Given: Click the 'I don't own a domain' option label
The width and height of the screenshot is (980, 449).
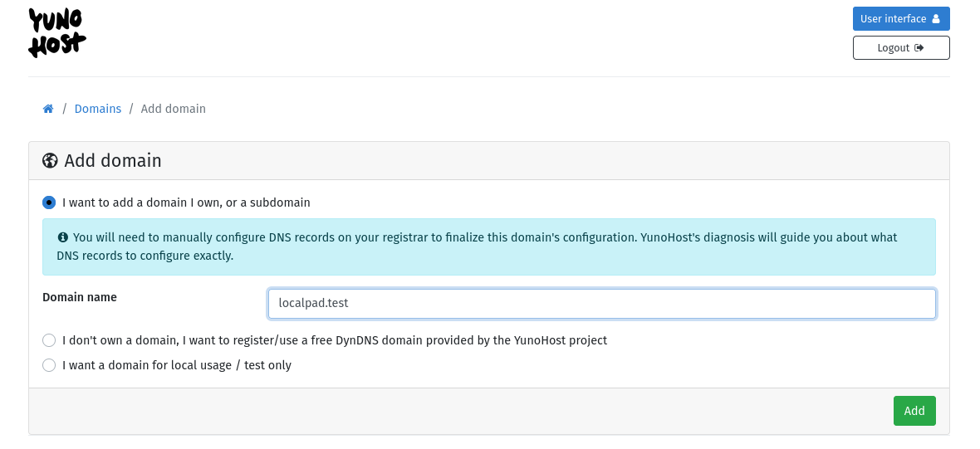Looking at the screenshot, I should (335, 340).
